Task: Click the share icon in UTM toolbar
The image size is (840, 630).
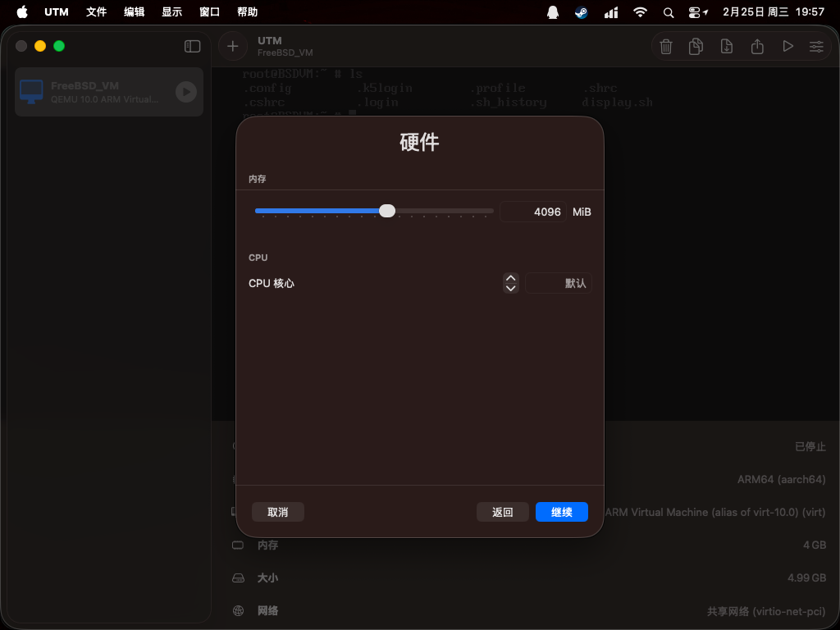Action: coord(757,47)
